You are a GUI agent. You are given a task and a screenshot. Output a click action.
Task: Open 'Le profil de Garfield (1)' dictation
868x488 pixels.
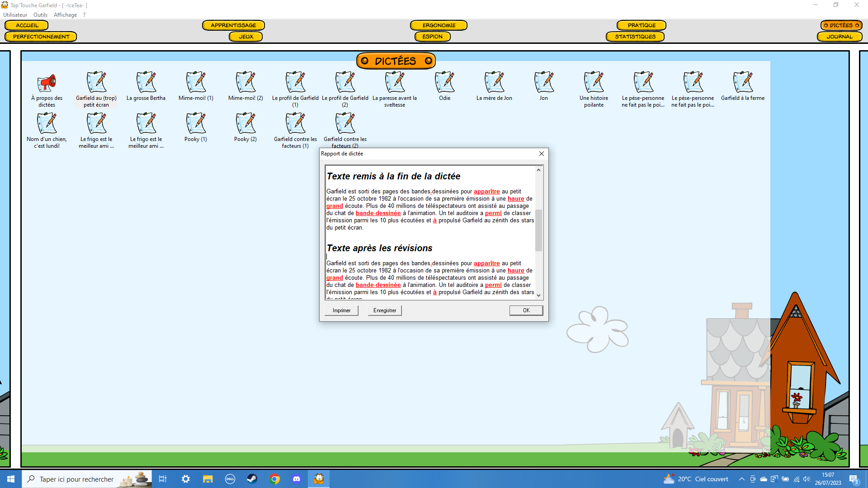coord(295,90)
